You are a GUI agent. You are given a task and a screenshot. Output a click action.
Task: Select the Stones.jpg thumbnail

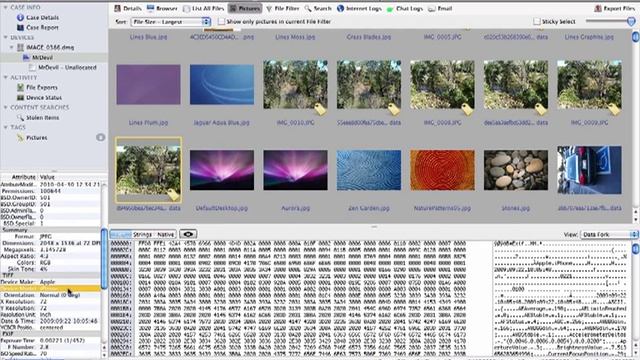(516, 170)
